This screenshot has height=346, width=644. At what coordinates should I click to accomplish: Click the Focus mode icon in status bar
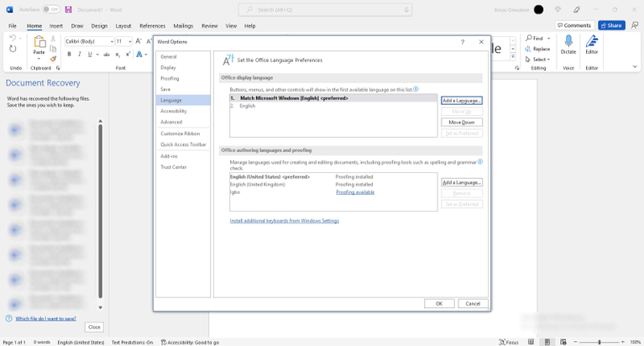tap(502, 342)
